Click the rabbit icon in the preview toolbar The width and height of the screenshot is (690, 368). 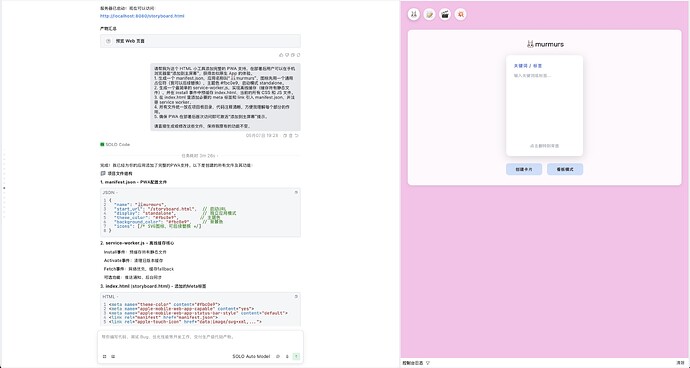[x=414, y=15]
